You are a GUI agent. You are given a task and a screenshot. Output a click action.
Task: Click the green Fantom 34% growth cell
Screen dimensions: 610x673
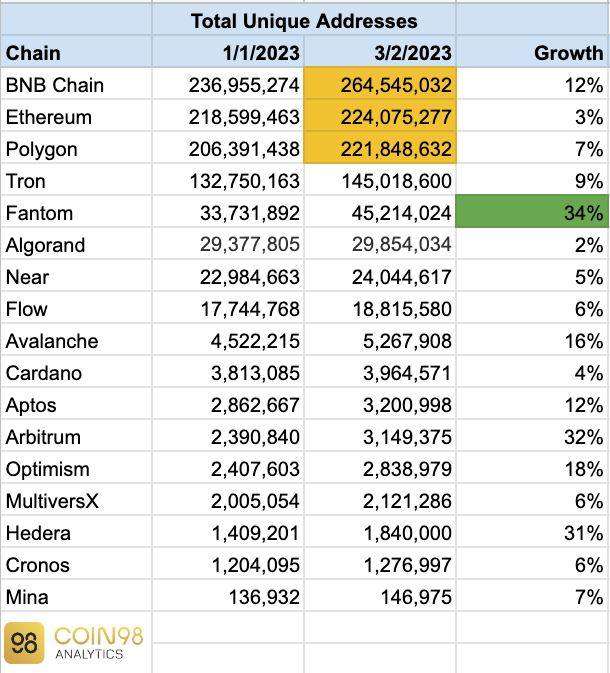click(532, 213)
